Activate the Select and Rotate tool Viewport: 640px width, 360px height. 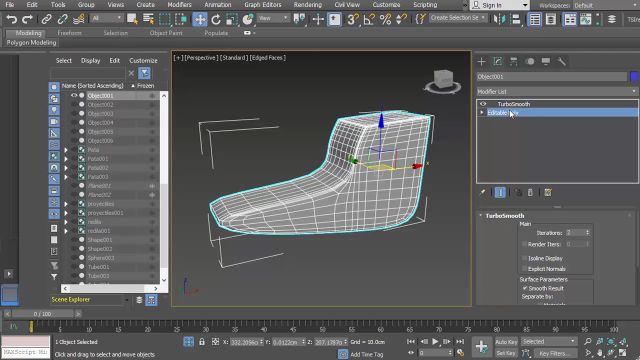click(x=216, y=19)
